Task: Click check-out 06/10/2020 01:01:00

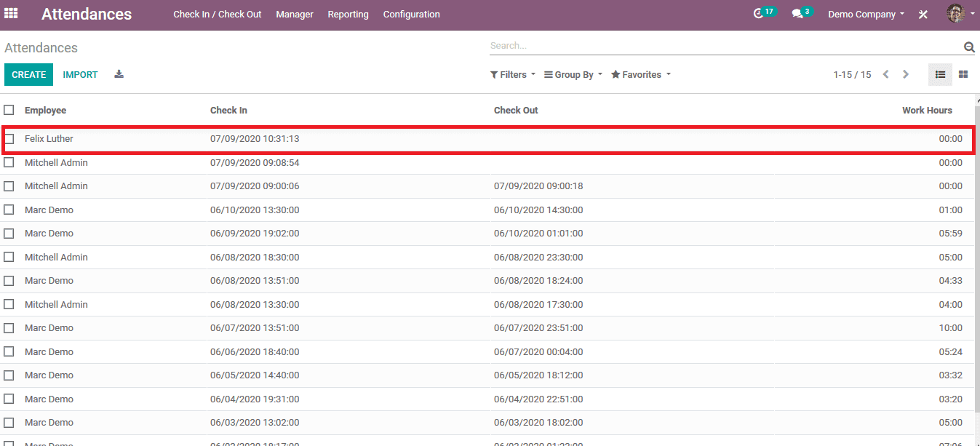Action: click(x=538, y=234)
